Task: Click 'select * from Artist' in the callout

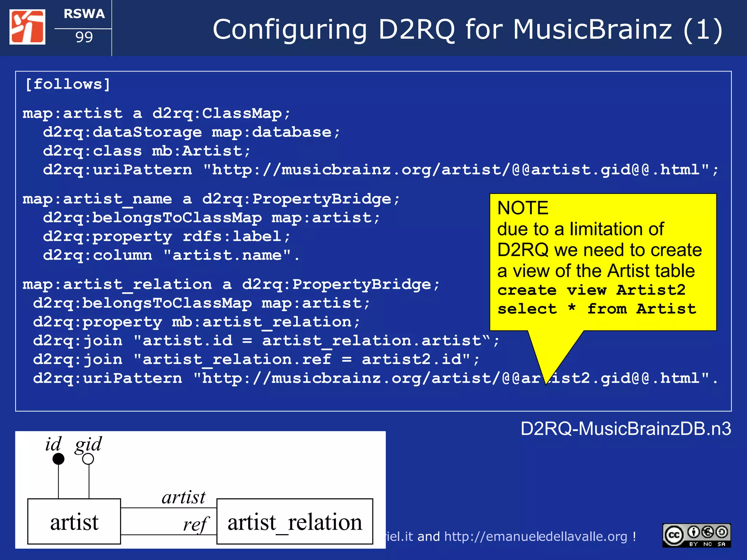Action: 597,309
